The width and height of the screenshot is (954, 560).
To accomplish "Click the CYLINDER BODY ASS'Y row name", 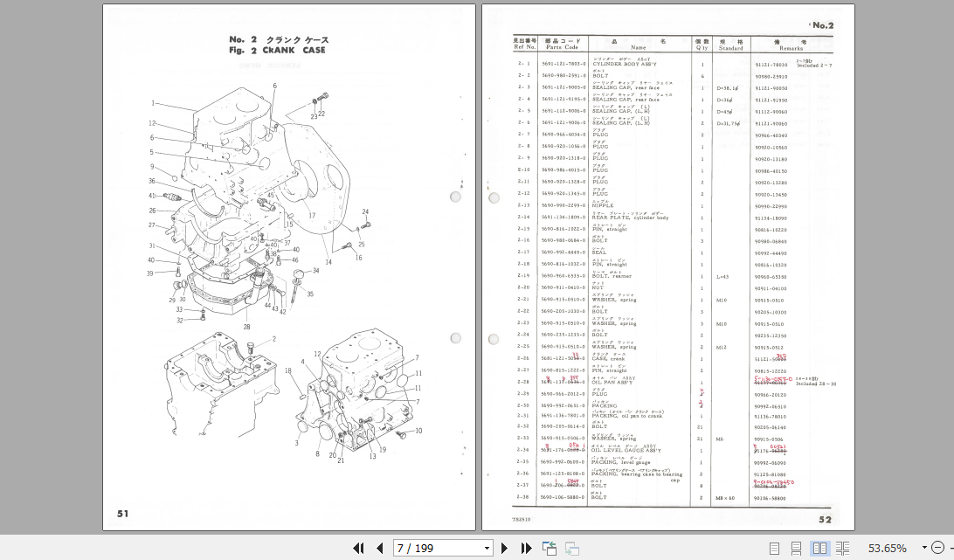I will [x=625, y=64].
